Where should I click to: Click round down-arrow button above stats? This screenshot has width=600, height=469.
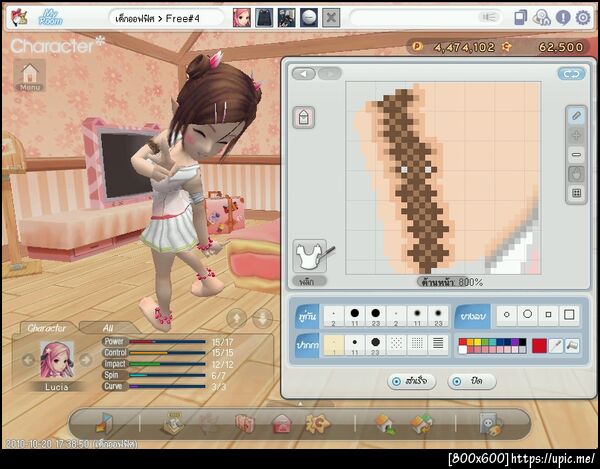click(262, 318)
